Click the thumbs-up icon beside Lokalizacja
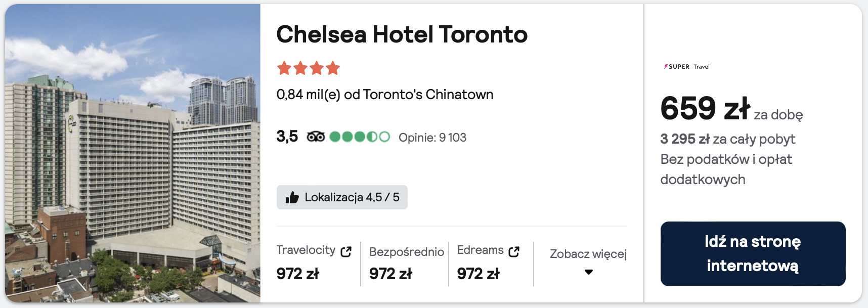Image resolution: width=868 pixels, height=308 pixels. (292, 197)
